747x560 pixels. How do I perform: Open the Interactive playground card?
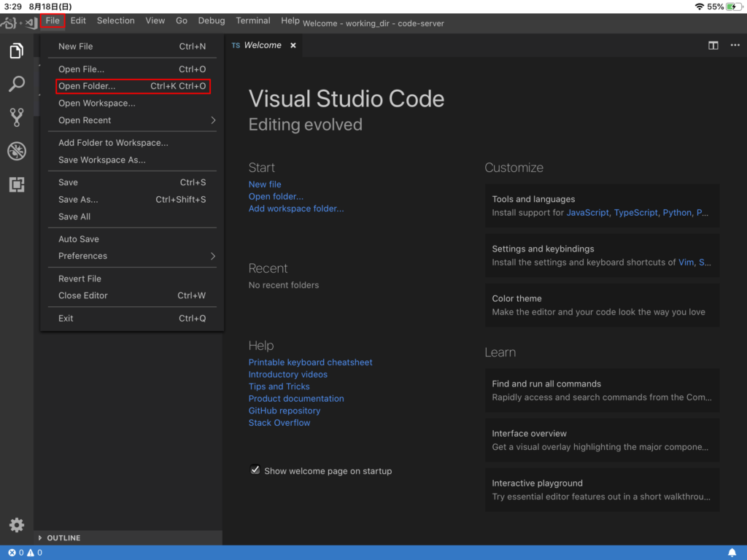pyautogui.click(x=602, y=489)
